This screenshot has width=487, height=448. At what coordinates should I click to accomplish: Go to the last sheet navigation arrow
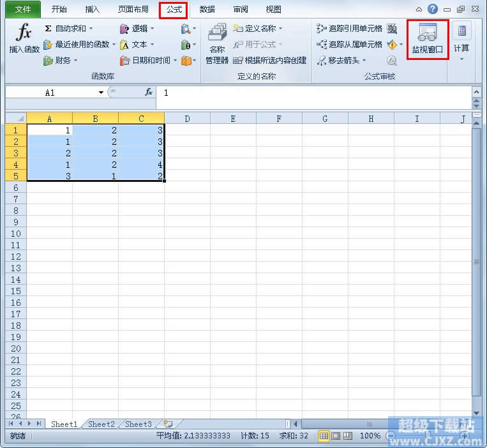point(39,424)
